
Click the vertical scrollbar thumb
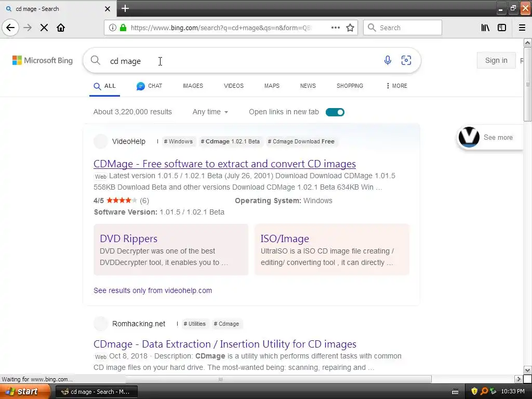[x=528, y=84]
